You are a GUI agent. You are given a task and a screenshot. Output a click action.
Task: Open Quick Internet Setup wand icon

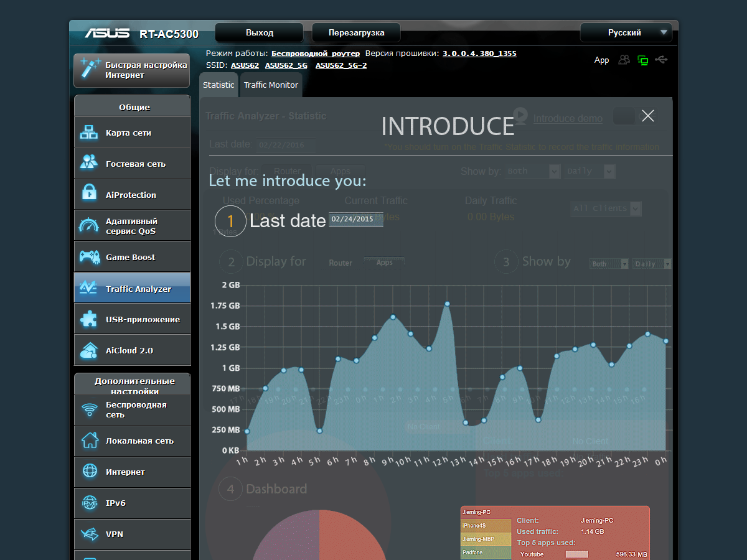coord(91,70)
